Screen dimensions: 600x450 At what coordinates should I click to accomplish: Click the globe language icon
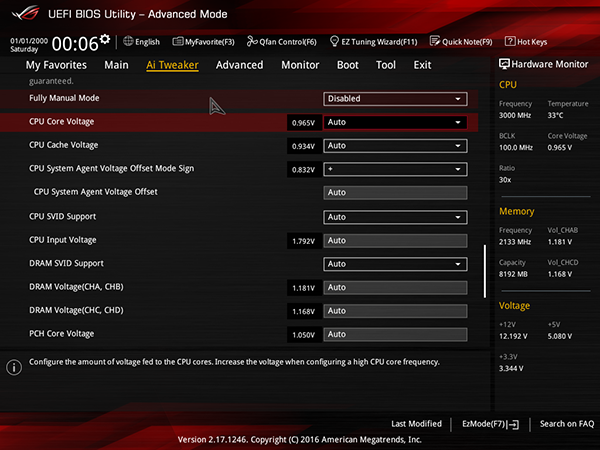(x=128, y=41)
